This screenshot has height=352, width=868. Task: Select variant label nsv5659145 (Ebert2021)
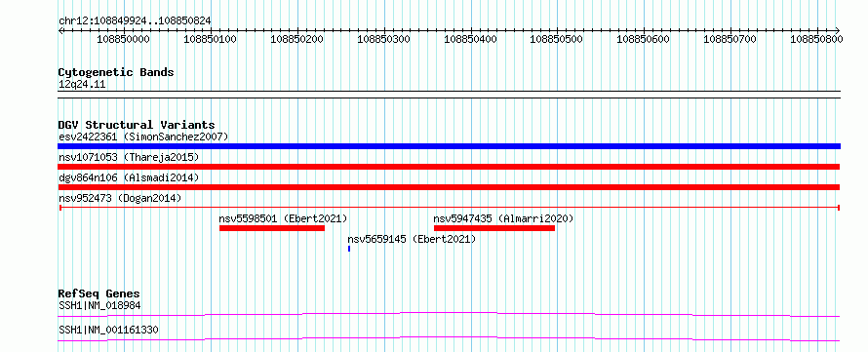(x=412, y=239)
